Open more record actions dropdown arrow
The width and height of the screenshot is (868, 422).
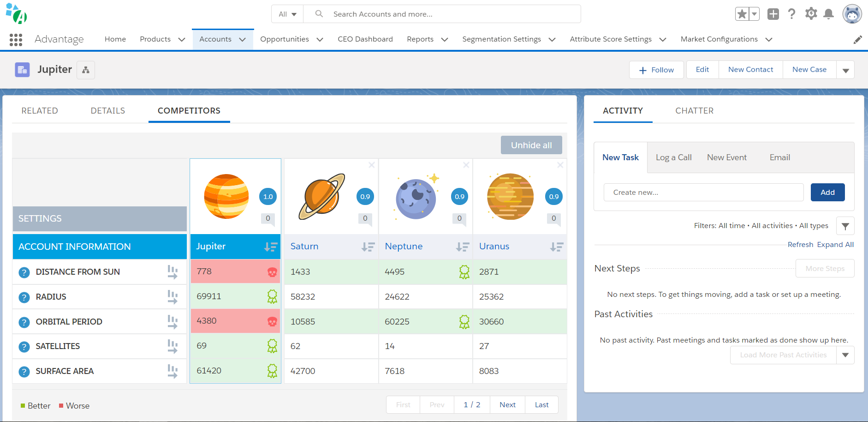pos(845,70)
